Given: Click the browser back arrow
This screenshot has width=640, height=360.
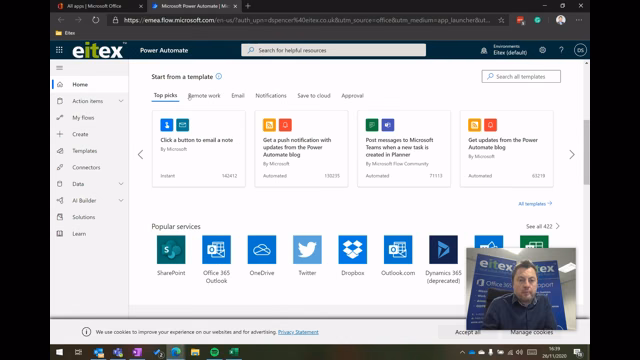Looking at the screenshot, I should tap(61, 20).
